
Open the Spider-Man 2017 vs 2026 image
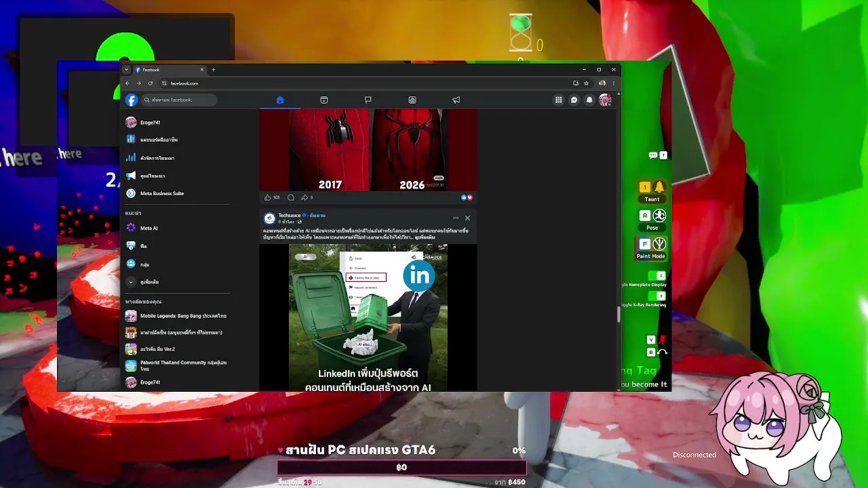tap(368, 150)
